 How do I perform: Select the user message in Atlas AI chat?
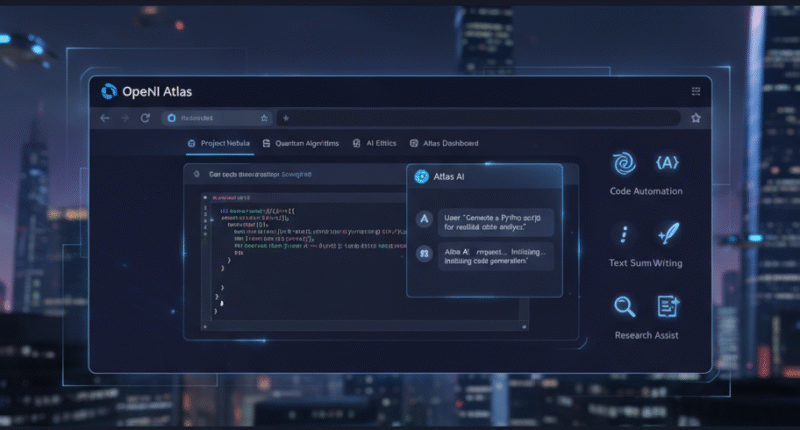(484, 221)
